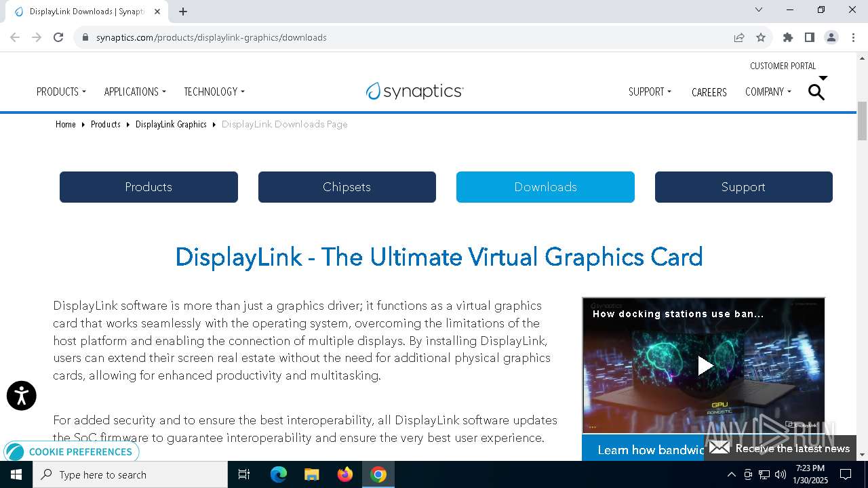Open the tab search chevron
Viewport: 868px width, 488px height.
[759, 9]
